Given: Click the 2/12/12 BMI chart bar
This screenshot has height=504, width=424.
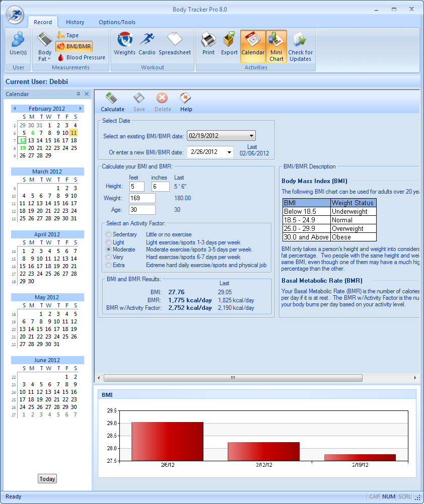Looking at the screenshot, I should 263,452.
